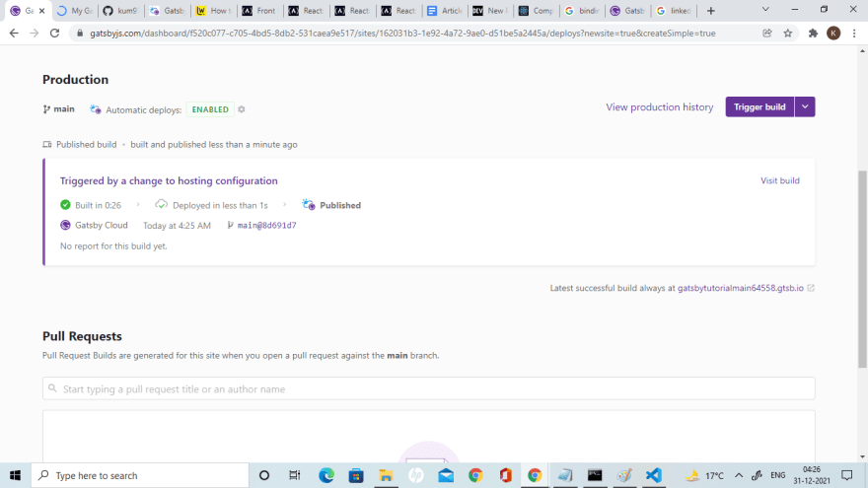Reload the current page
The width and height of the screenshot is (868, 488).
[55, 34]
